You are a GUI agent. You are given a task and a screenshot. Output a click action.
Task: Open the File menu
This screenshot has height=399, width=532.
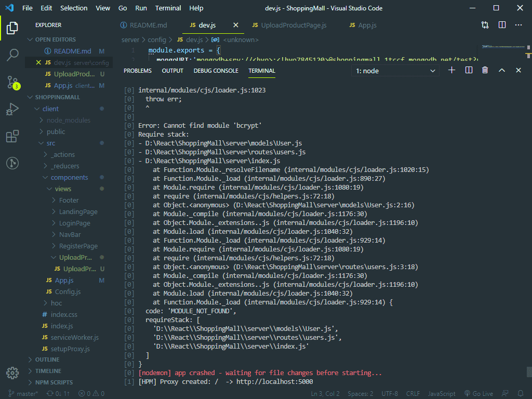(x=27, y=8)
